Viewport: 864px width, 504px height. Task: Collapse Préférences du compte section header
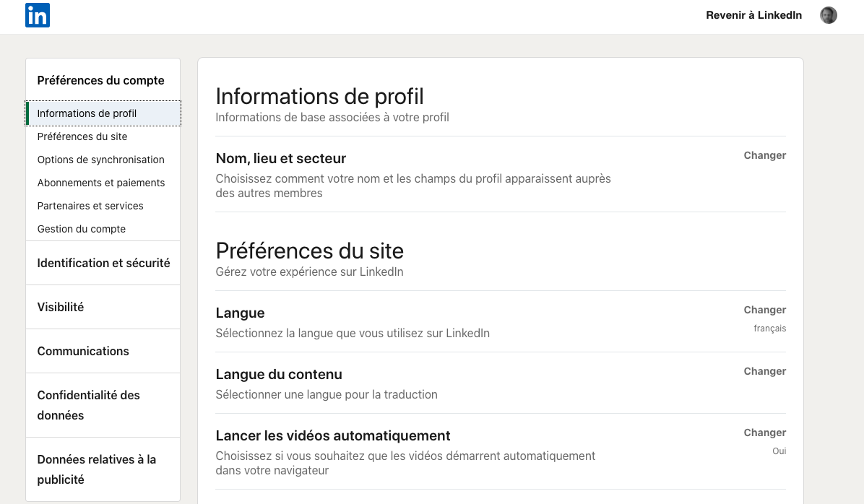(x=101, y=80)
